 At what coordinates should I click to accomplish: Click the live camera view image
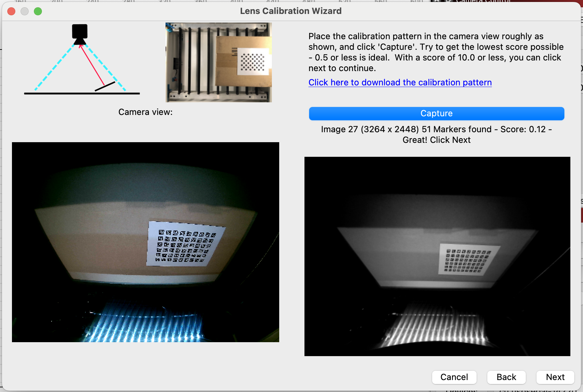click(x=146, y=242)
